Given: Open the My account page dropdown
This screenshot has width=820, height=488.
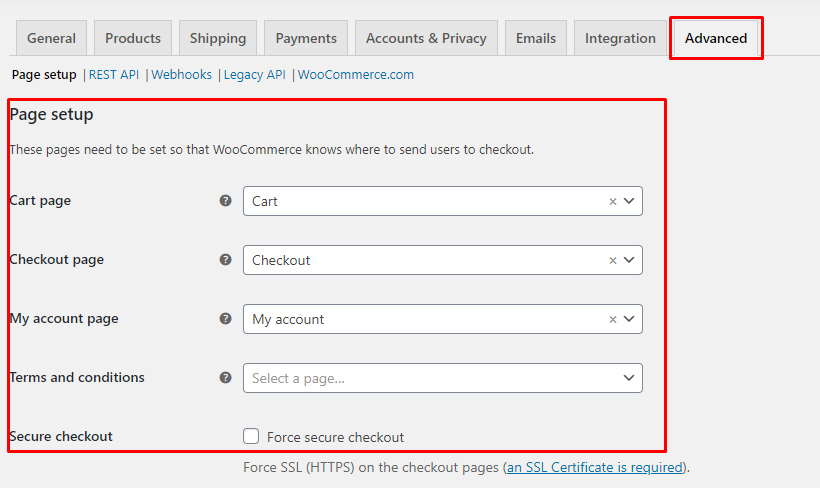Looking at the screenshot, I should (x=442, y=319).
